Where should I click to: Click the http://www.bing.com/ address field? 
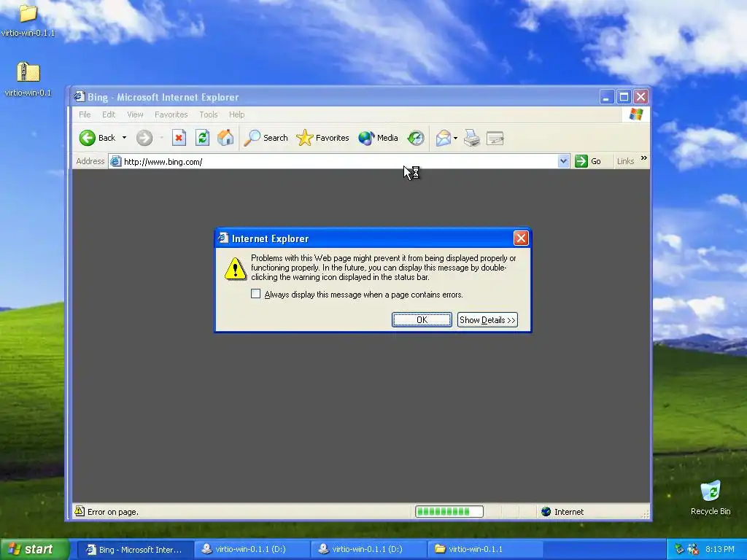tap(339, 162)
